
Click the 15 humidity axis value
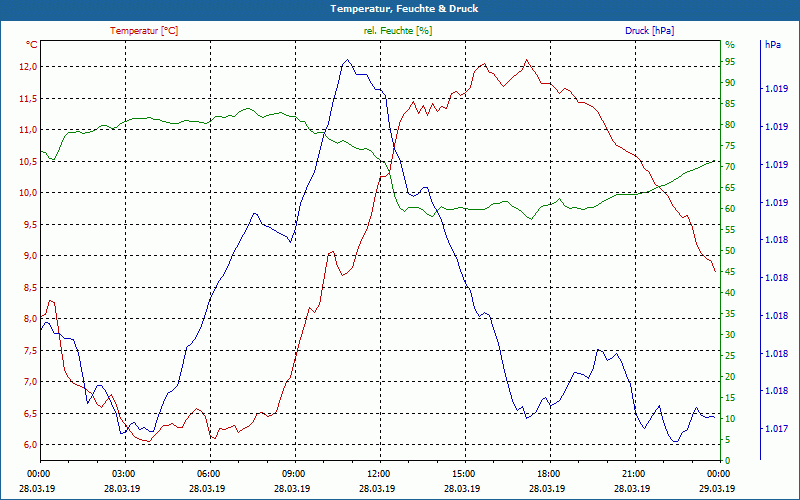(730, 398)
